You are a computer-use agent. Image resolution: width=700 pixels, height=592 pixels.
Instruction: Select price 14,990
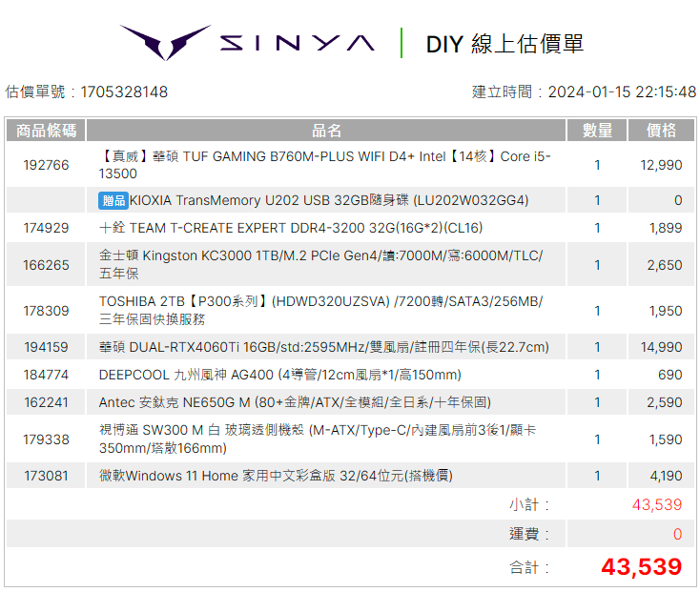point(661,347)
